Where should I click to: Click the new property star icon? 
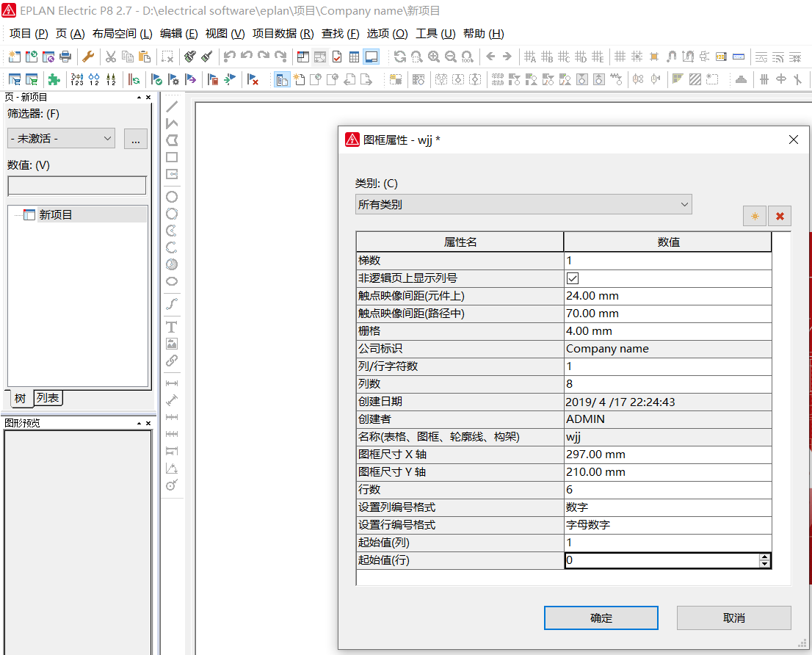pos(754,216)
